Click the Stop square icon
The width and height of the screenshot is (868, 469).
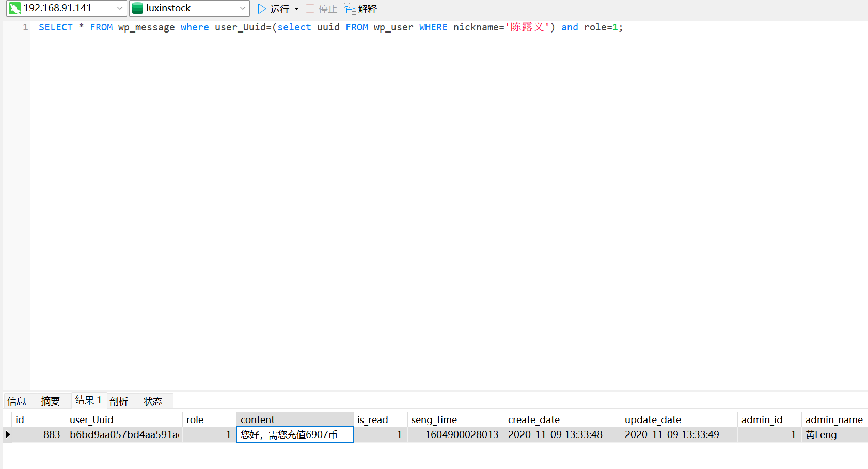click(310, 8)
